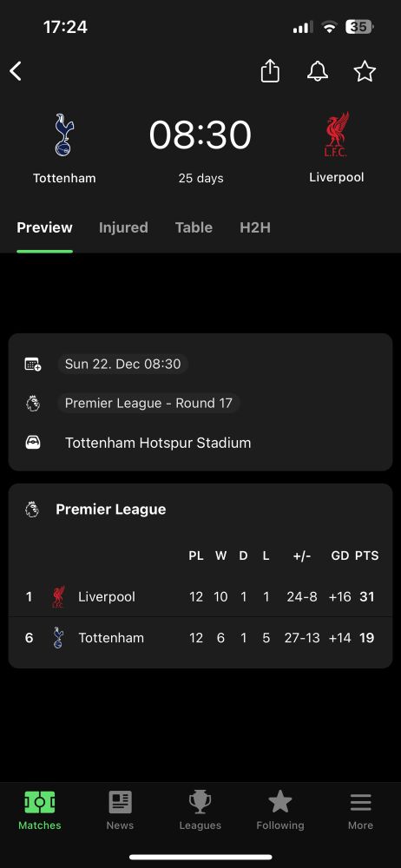Toggle the favorite star for this match

point(365,71)
